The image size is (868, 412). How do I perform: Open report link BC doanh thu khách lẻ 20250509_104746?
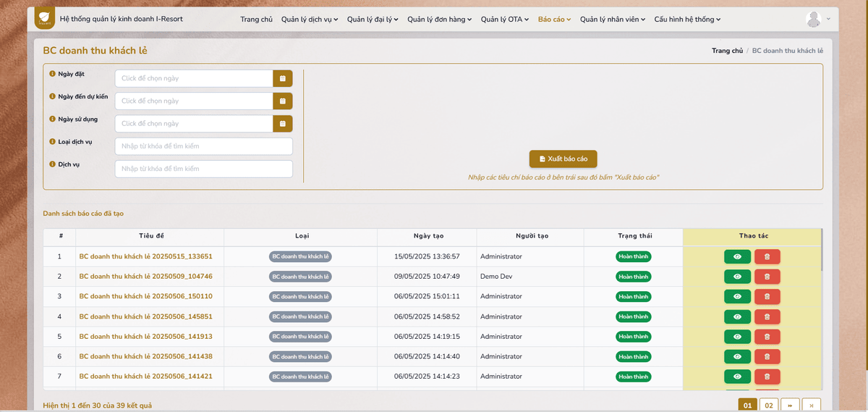point(145,277)
